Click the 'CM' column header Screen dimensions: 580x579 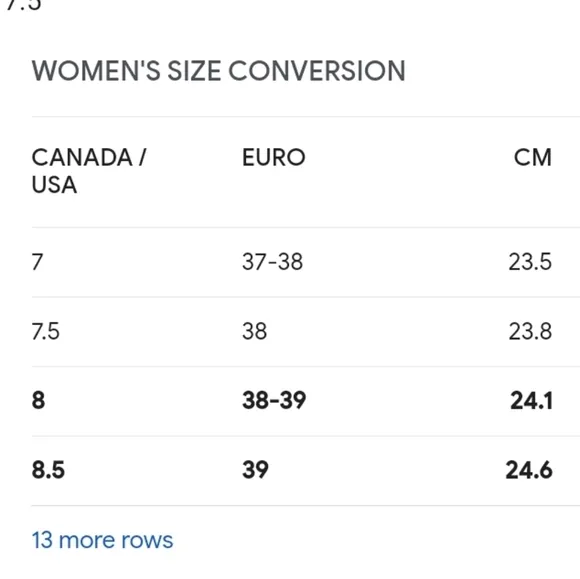(533, 158)
